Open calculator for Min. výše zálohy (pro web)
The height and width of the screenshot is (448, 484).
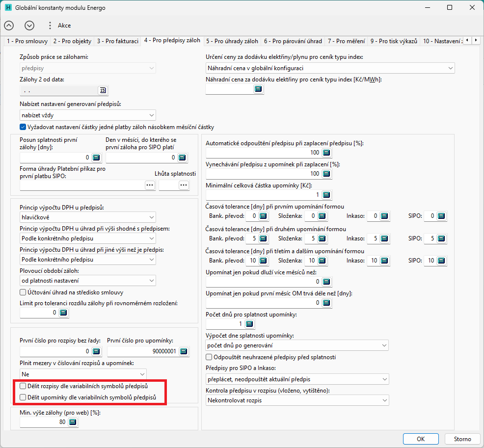coord(73,422)
